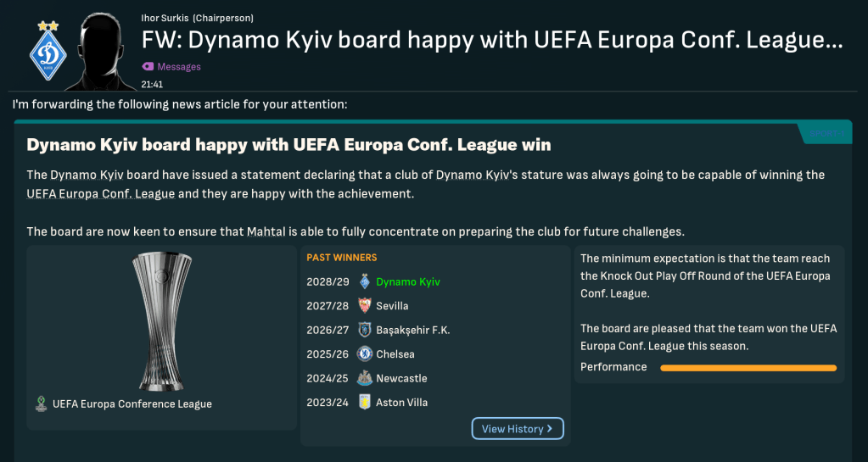Click the Sevilla crest in past winners
Viewport: 868px width, 462px height.
click(x=365, y=306)
